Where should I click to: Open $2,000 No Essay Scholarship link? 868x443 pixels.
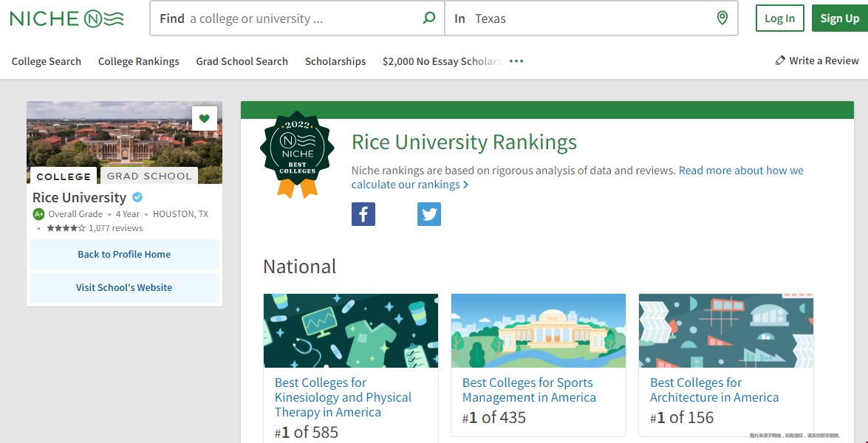[x=442, y=61]
